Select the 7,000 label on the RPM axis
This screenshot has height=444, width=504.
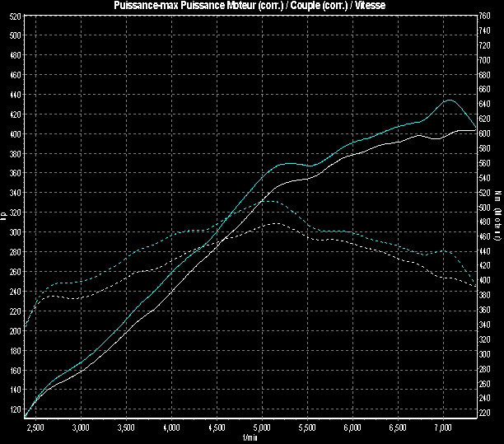pos(442,429)
